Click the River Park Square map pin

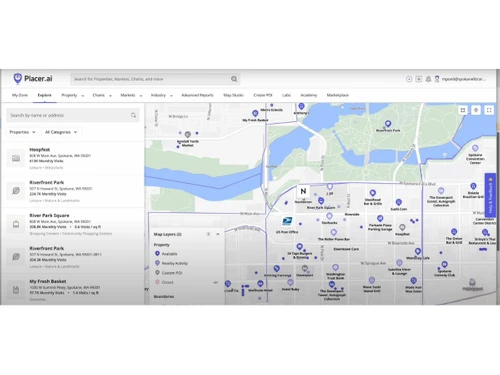[321, 201]
